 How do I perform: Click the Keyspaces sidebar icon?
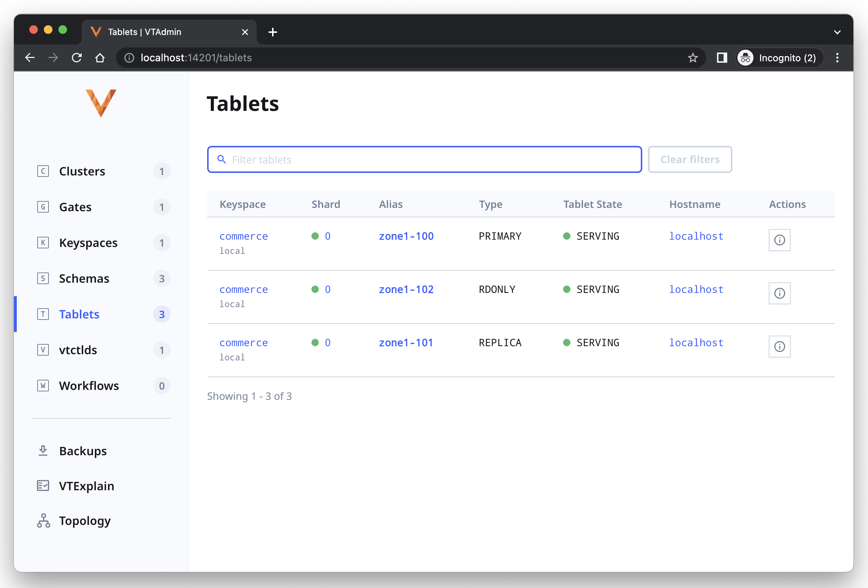tap(43, 243)
